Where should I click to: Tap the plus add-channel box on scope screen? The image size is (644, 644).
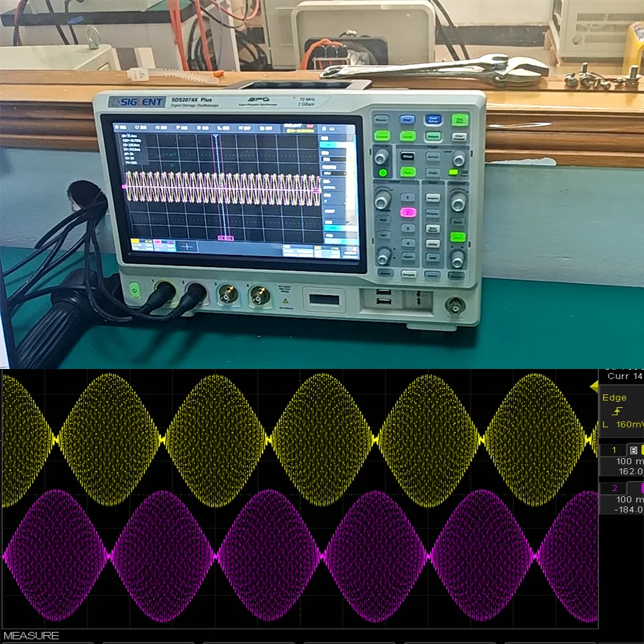(x=187, y=246)
